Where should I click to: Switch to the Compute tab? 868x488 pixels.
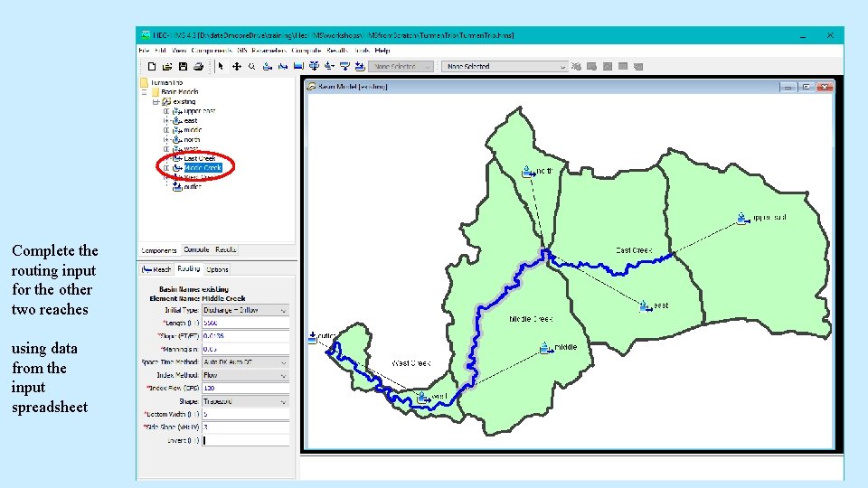tap(196, 250)
